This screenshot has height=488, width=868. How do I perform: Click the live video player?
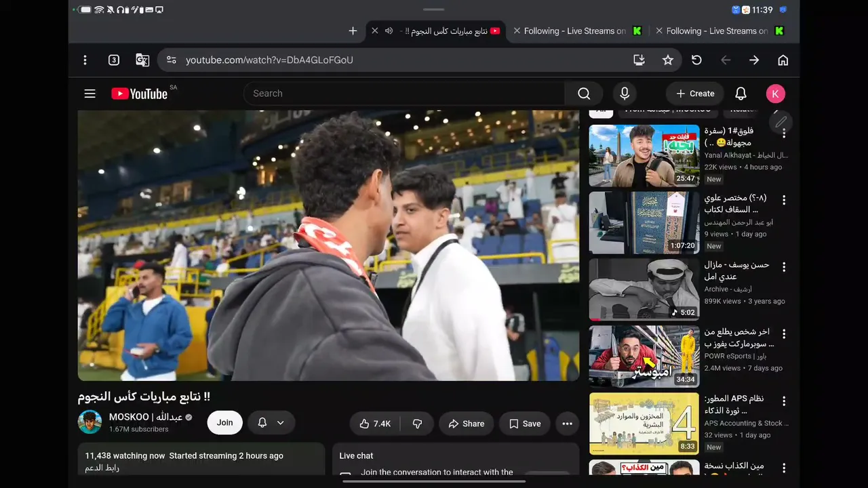coord(329,245)
